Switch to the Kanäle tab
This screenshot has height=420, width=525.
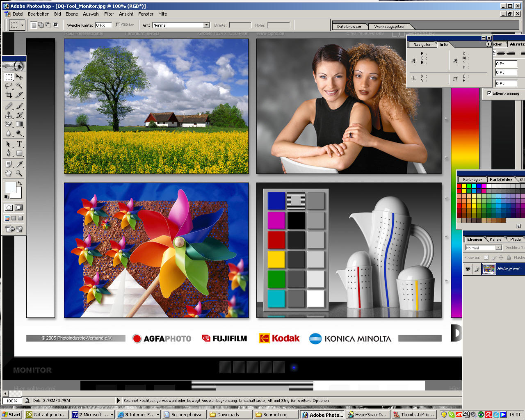(x=495, y=239)
